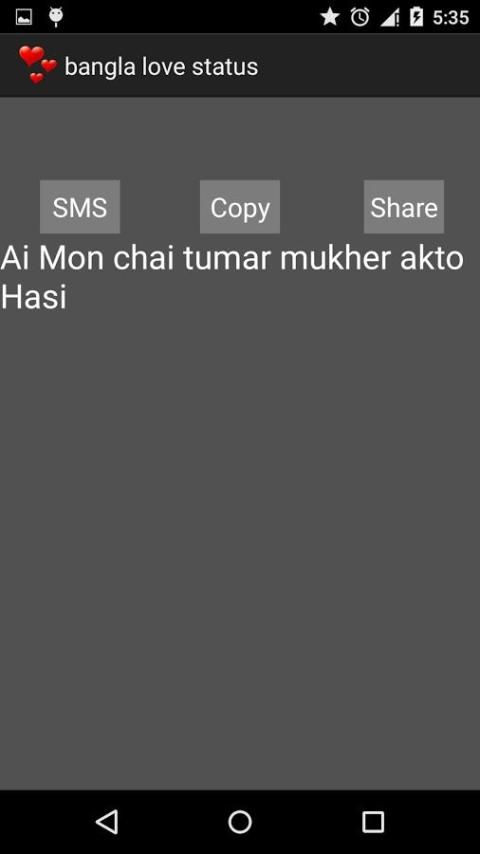
Task: Tap the mobile signal strength icon
Action: tap(389, 18)
